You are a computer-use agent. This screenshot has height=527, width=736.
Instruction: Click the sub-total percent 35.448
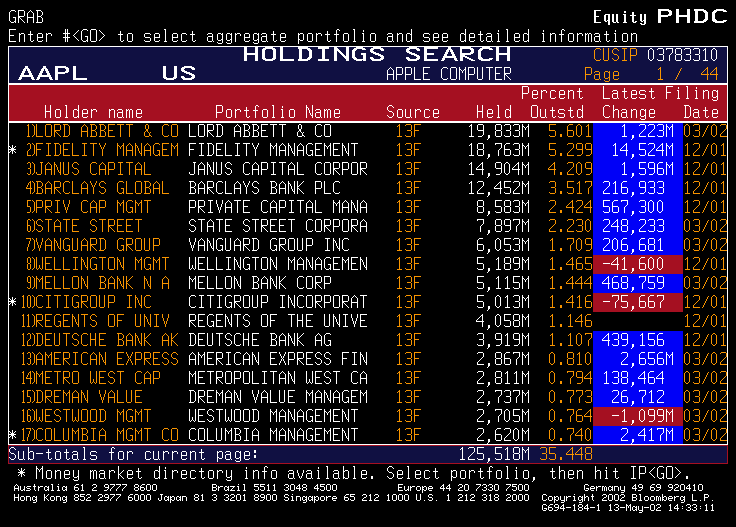[566, 454]
